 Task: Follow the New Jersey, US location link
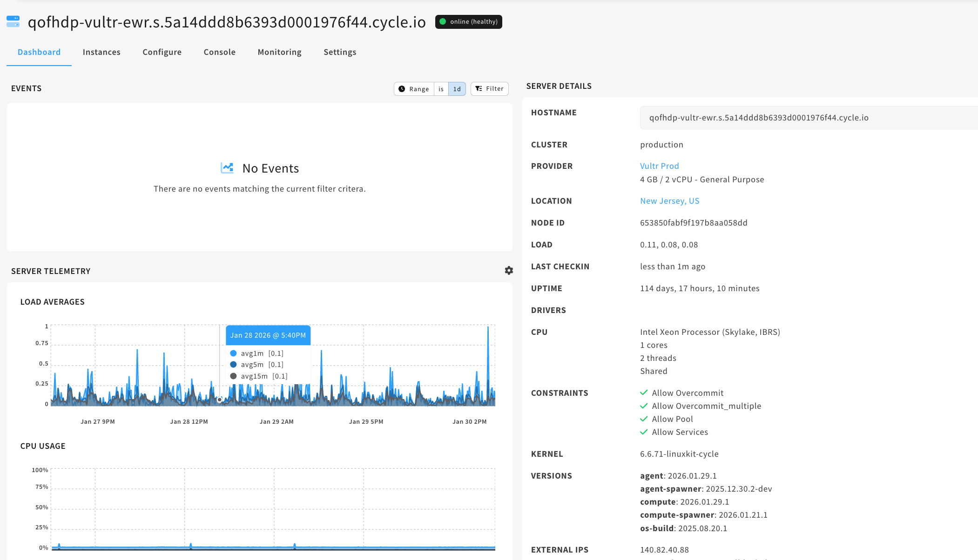click(669, 201)
